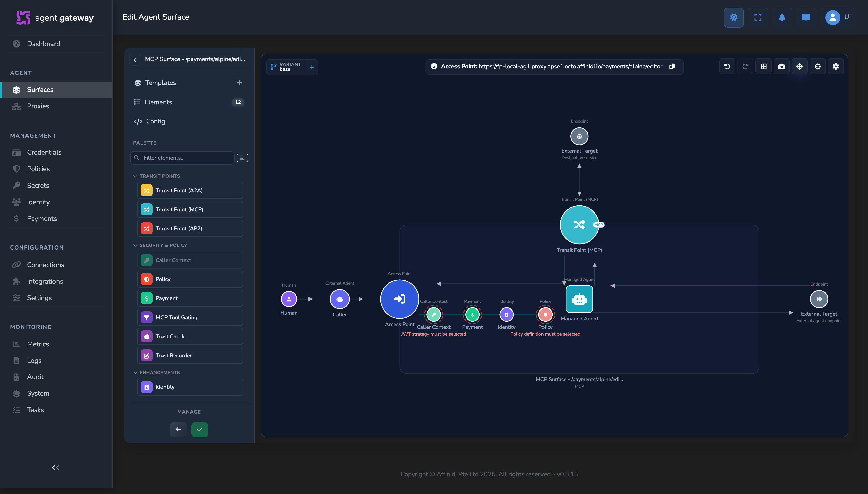This screenshot has width=868, height=494.
Task: Select Transit Point (A2A) palette item
Action: [190, 190]
